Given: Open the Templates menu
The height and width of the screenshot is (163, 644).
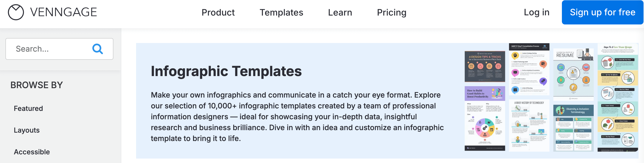Looking at the screenshot, I should pyautogui.click(x=281, y=13).
